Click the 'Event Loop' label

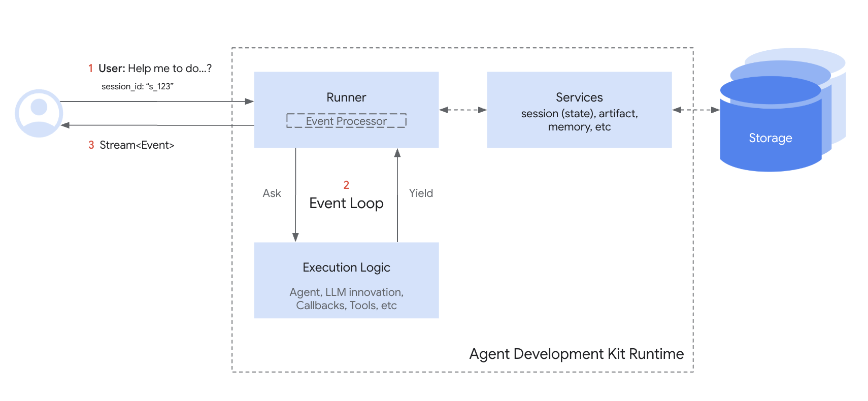click(x=346, y=203)
